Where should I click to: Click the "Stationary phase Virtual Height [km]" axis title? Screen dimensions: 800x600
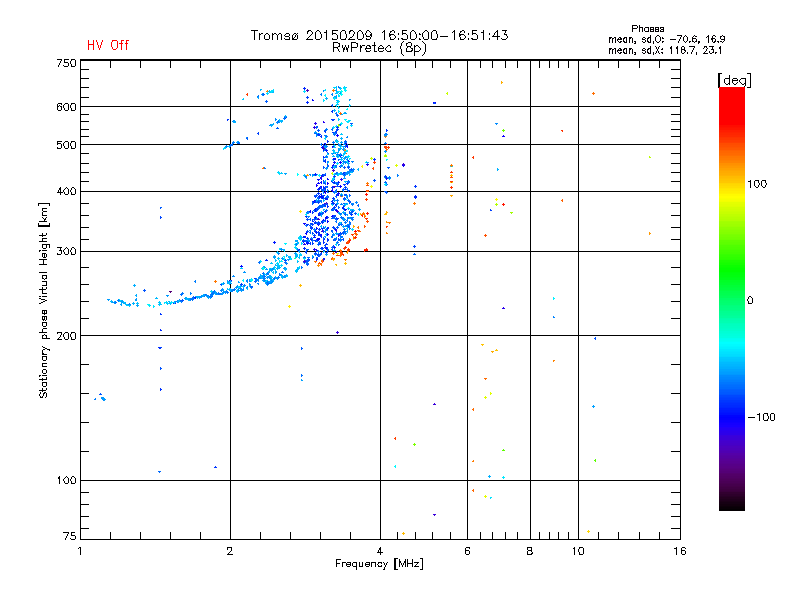tap(44, 301)
